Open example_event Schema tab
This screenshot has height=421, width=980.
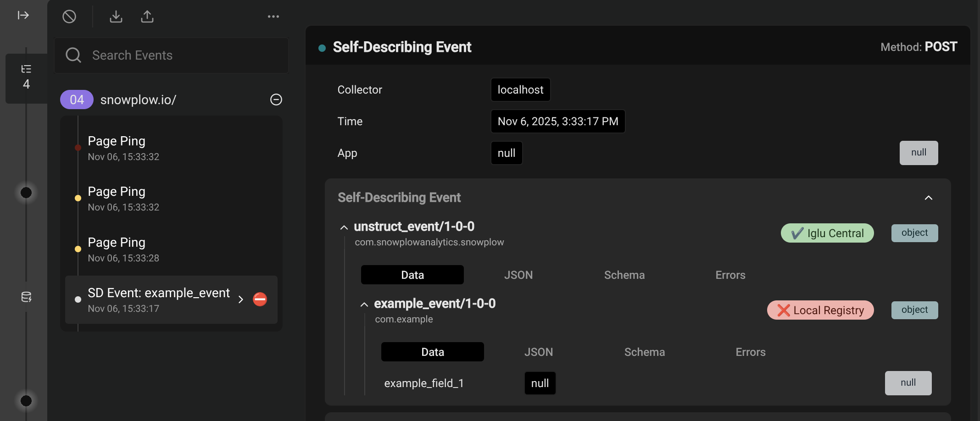(644, 352)
